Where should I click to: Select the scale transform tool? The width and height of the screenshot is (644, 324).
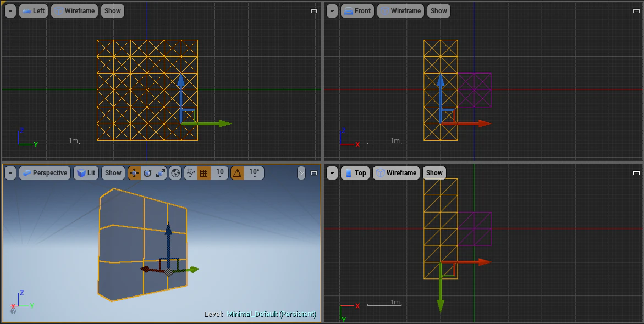[x=160, y=172]
